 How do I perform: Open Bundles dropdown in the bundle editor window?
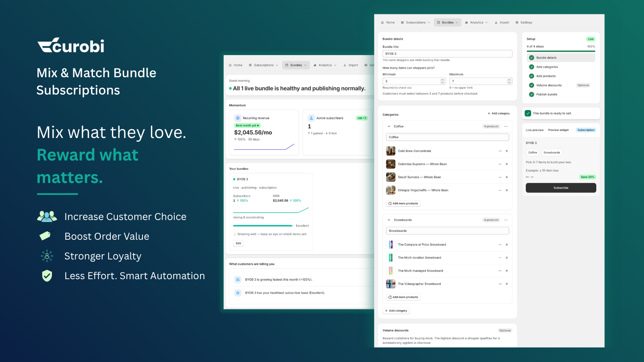tap(448, 23)
